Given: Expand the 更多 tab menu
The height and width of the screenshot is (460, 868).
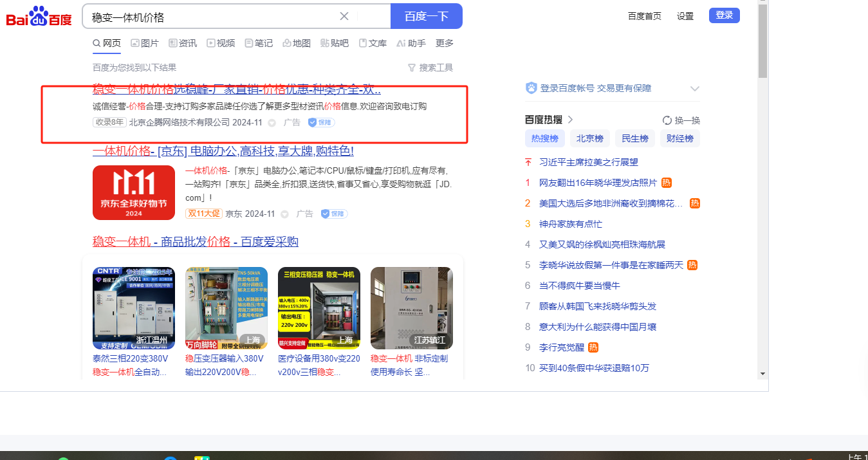Looking at the screenshot, I should click(x=445, y=43).
